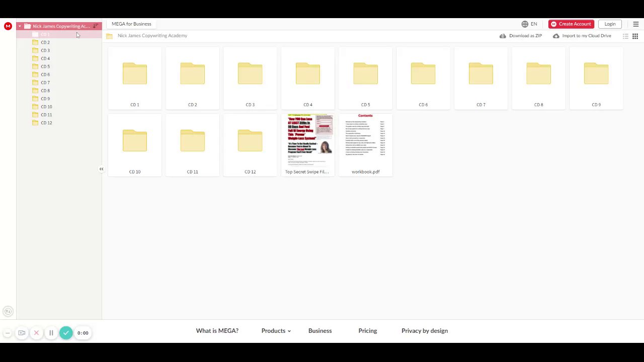Screen dimensions: 644x362
Task: Open the Business footer link
Action: 320,331
